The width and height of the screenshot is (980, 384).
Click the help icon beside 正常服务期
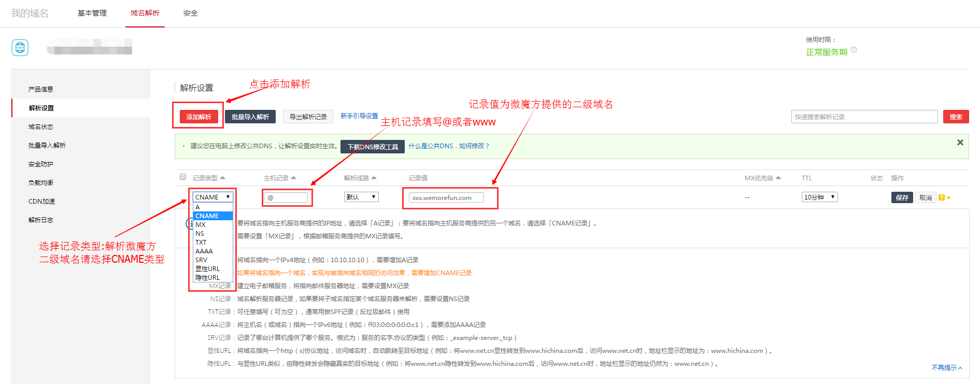pos(854,50)
